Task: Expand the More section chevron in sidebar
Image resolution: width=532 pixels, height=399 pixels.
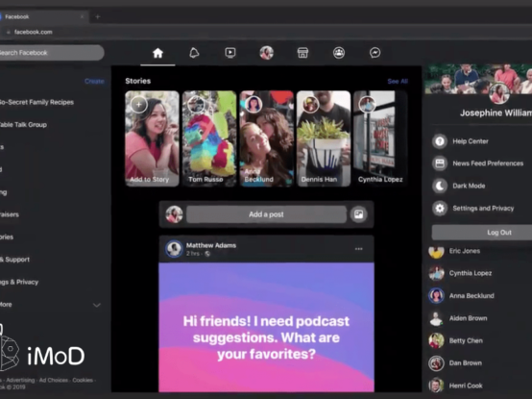Action: (x=97, y=305)
